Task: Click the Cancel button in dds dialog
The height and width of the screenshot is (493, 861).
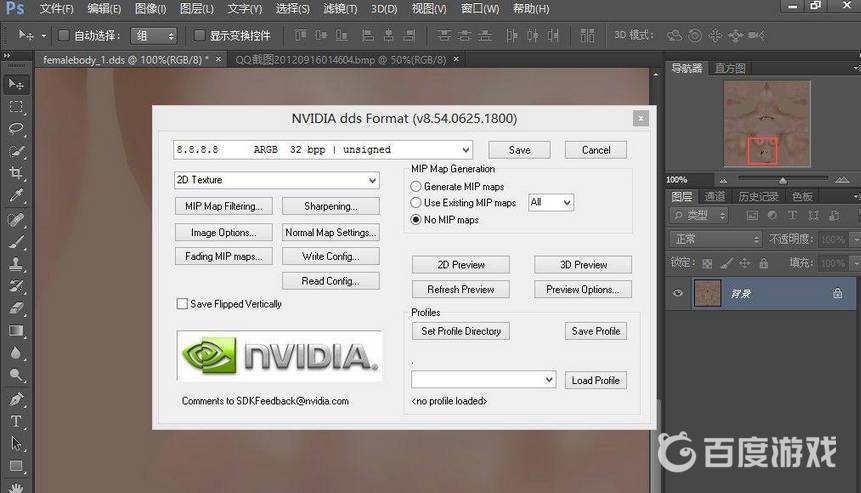Action: pyautogui.click(x=596, y=150)
